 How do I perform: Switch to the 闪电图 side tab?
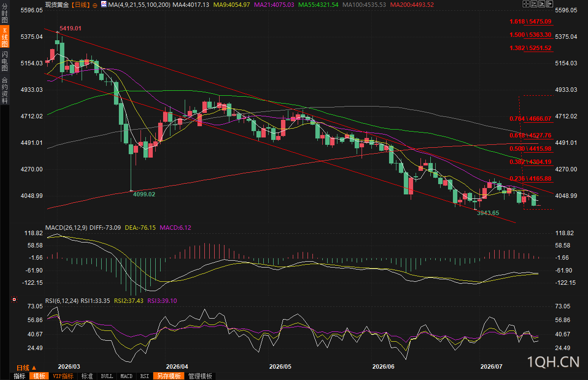(4, 61)
